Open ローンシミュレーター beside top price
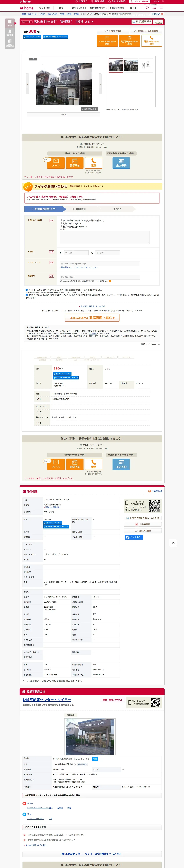This screenshot has width=184, height=868. point(32,37)
